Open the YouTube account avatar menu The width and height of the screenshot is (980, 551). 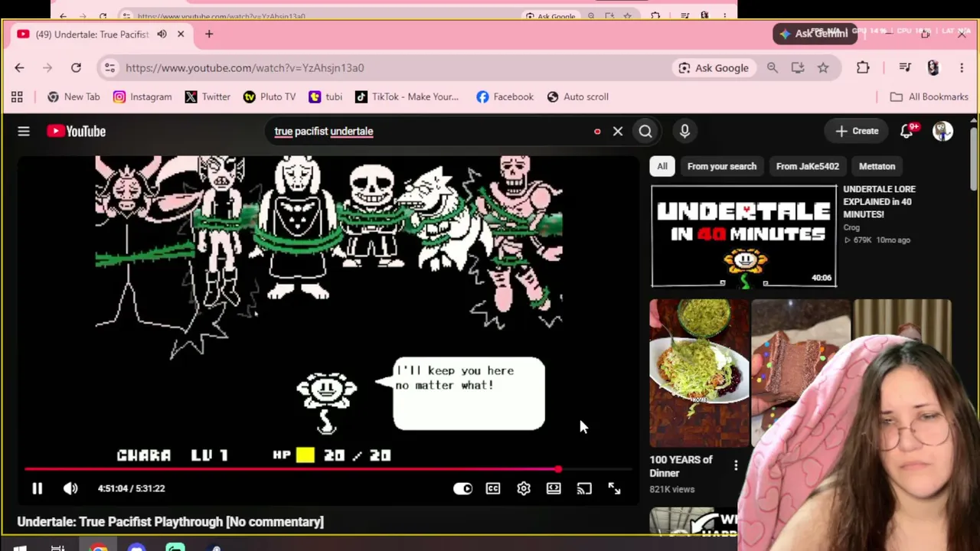click(942, 131)
